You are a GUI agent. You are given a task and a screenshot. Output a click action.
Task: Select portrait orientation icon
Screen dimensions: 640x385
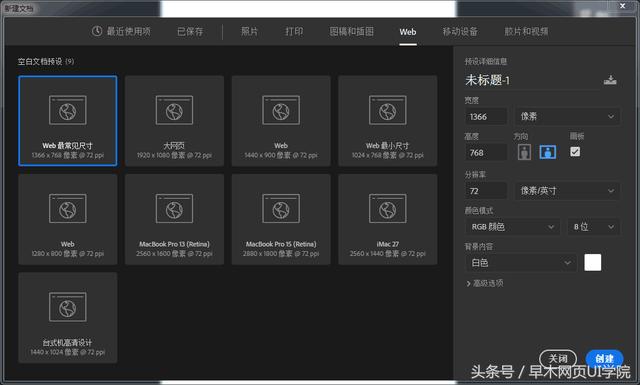(x=524, y=152)
